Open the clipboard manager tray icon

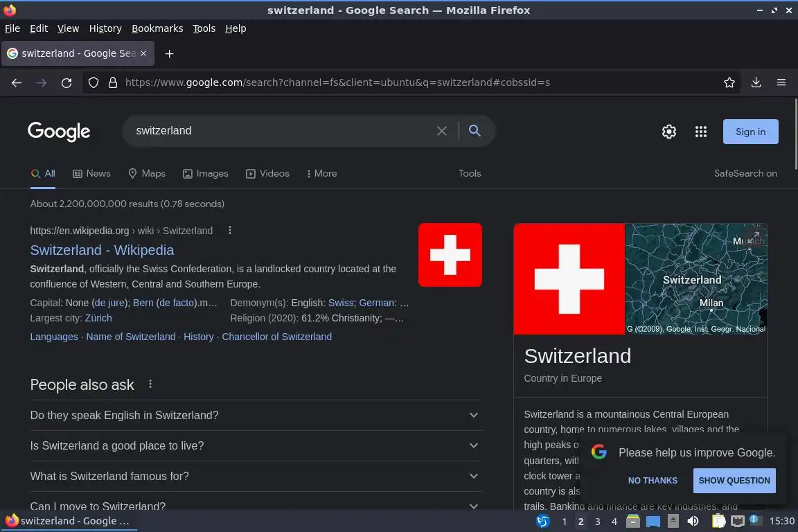point(718,521)
